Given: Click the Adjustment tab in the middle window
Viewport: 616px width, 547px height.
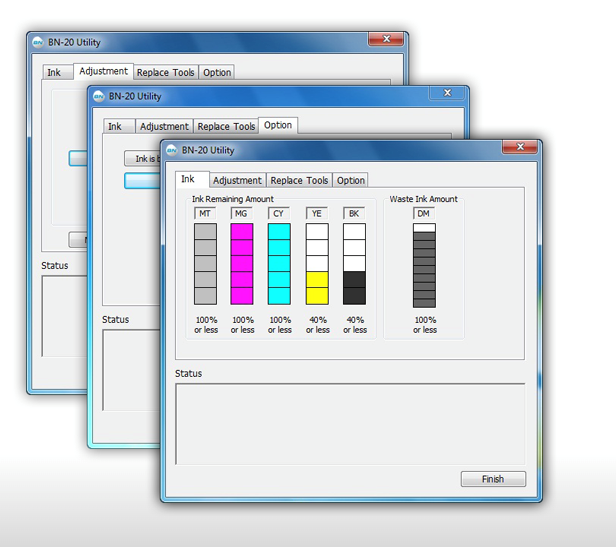Looking at the screenshot, I should 164,127.
